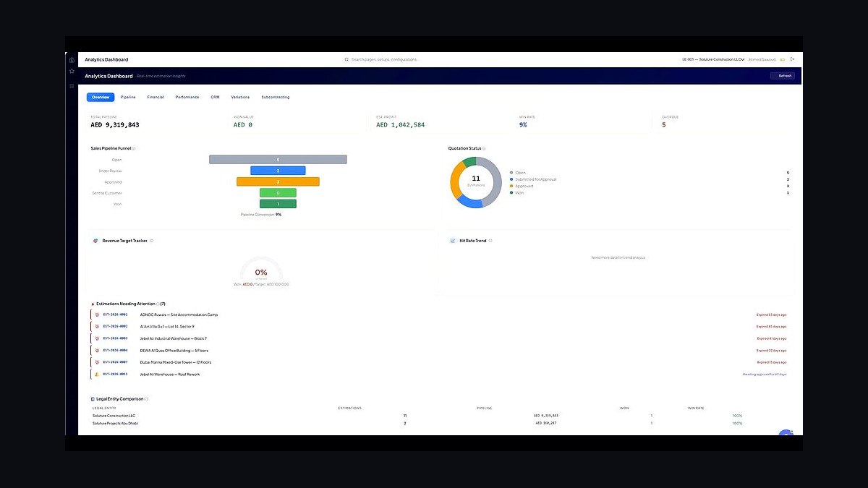Screen dimensions: 868x488
Task: Open estimation link EST-2026-0001
Action: coord(116,315)
